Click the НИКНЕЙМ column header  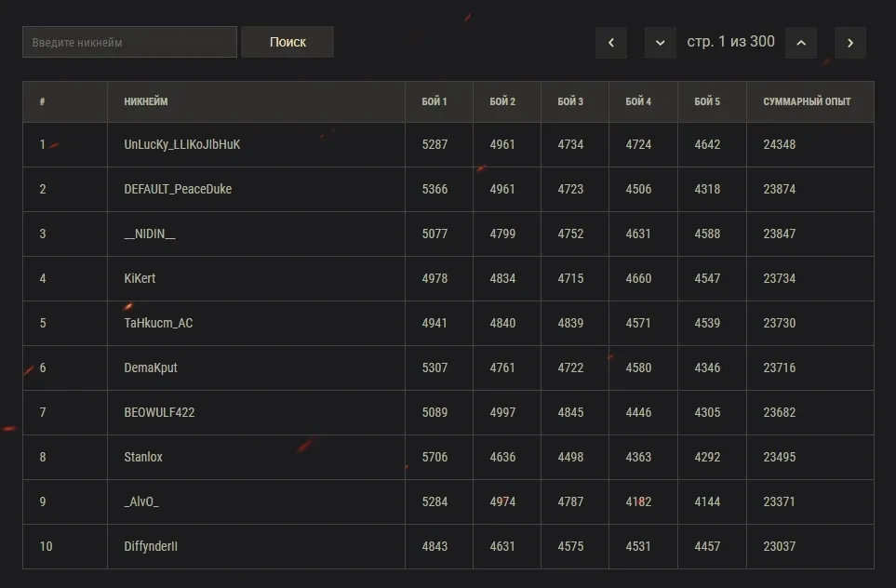click(x=146, y=101)
